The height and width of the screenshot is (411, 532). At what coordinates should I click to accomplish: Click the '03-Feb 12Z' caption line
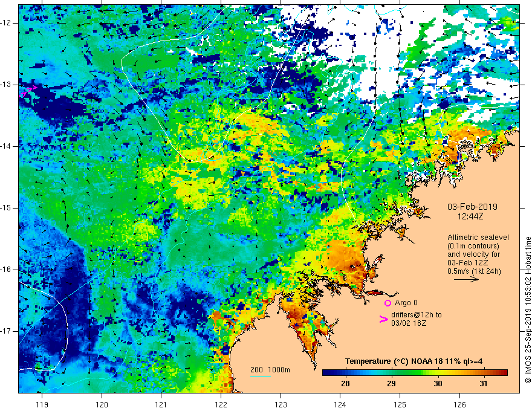tap(467, 263)
